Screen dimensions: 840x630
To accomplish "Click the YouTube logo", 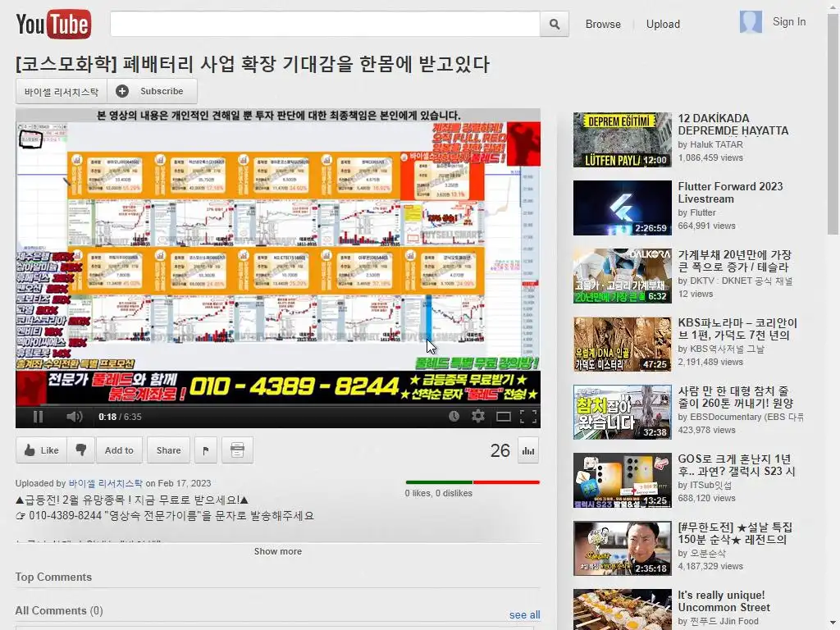I will (x=53, y=24).
